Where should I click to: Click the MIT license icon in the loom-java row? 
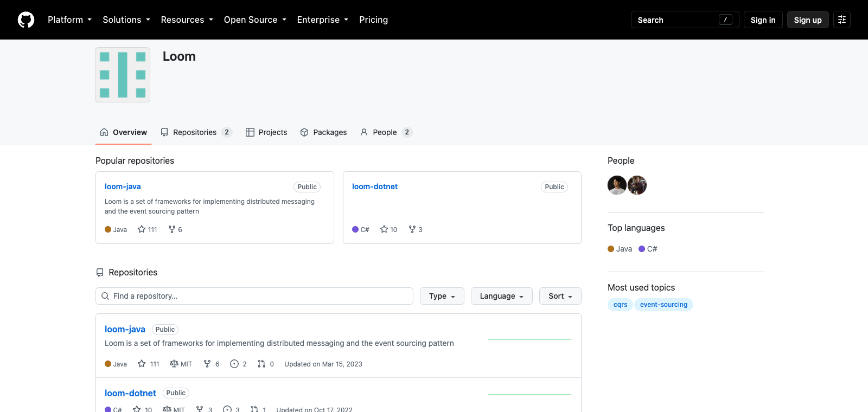[x=174, y=364]
